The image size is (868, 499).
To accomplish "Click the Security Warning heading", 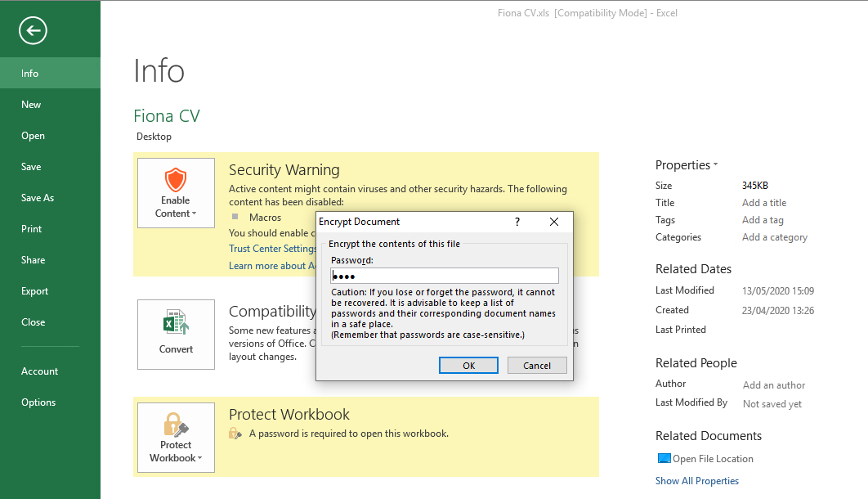I will pos(284,170).
